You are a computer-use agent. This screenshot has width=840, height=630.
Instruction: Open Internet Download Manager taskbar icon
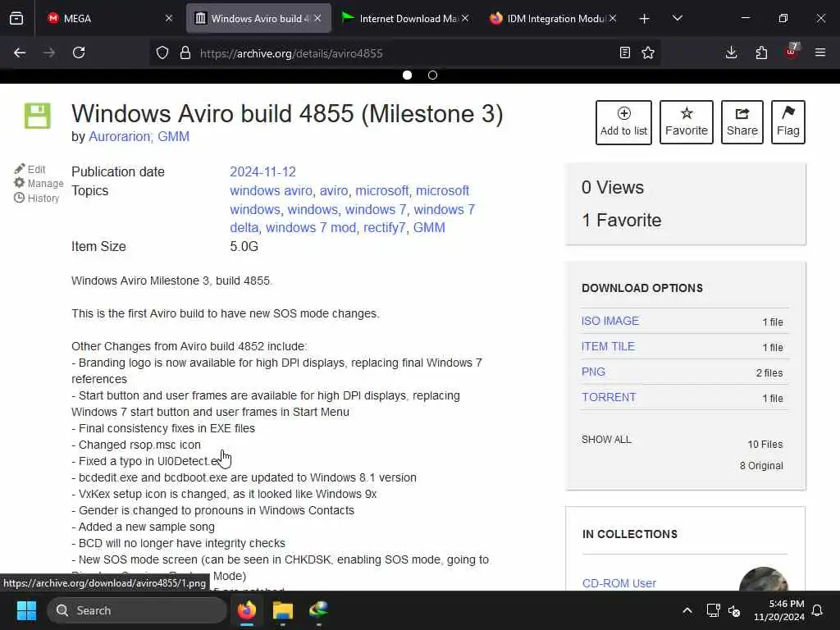click(x=318, y=610)
